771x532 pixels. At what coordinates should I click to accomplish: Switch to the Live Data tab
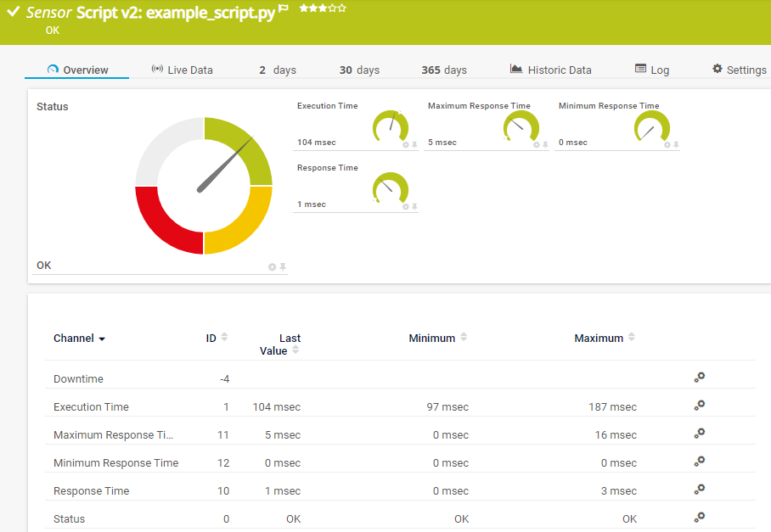[182, 70]
